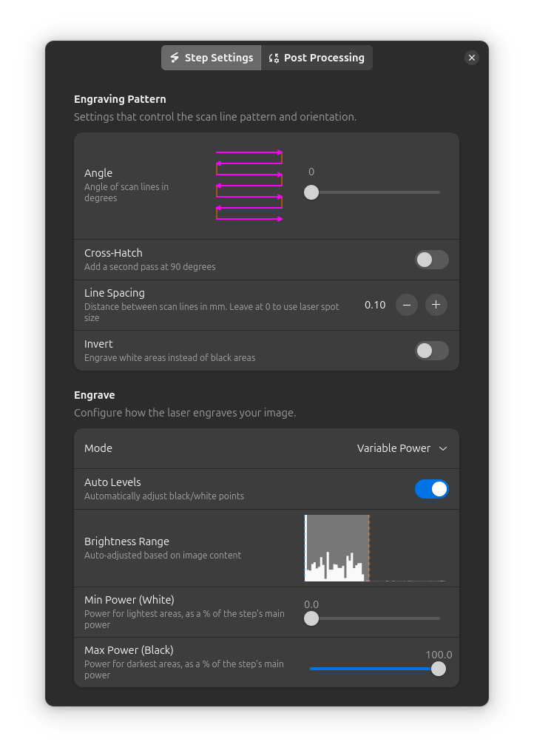This screenshot has width=534, height=756.
Task: Click the plus icon to increase Line Spacing
Action: pyautogui.click(x=436, y=305)
